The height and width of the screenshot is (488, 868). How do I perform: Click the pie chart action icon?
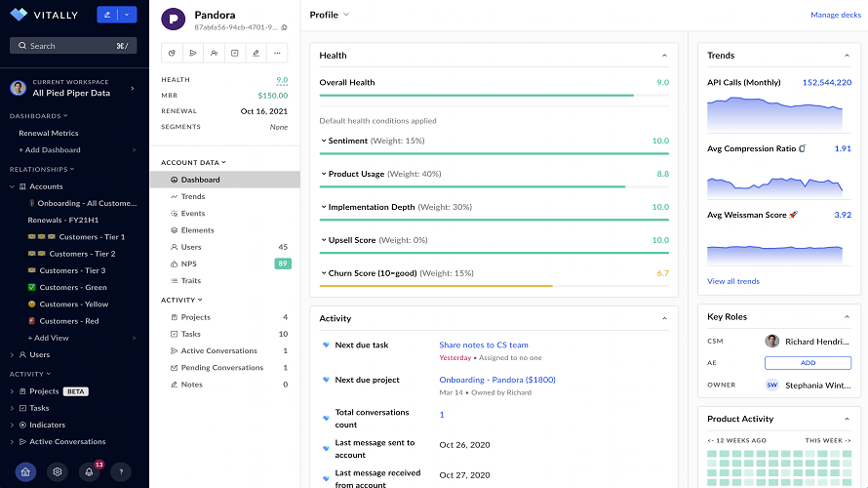coord(173,53)
